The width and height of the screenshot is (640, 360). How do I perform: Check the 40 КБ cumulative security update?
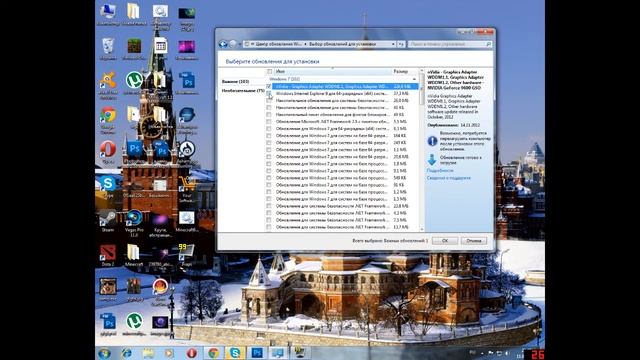coord(269,108)
